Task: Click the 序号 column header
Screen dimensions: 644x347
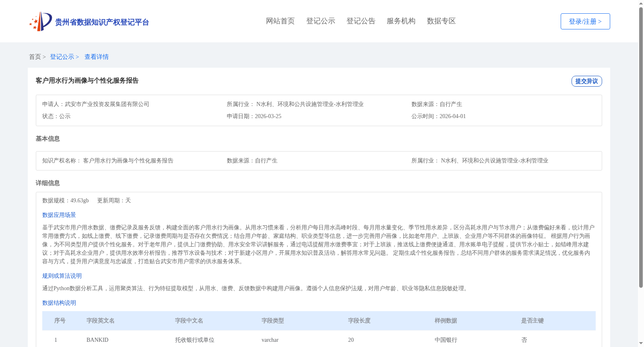Action: coord(60,320)
